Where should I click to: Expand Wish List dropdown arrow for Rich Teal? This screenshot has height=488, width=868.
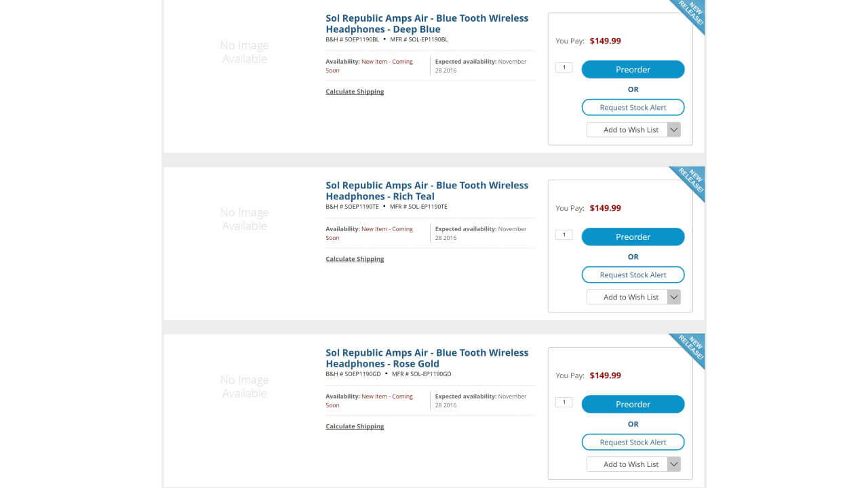point(673,298)
